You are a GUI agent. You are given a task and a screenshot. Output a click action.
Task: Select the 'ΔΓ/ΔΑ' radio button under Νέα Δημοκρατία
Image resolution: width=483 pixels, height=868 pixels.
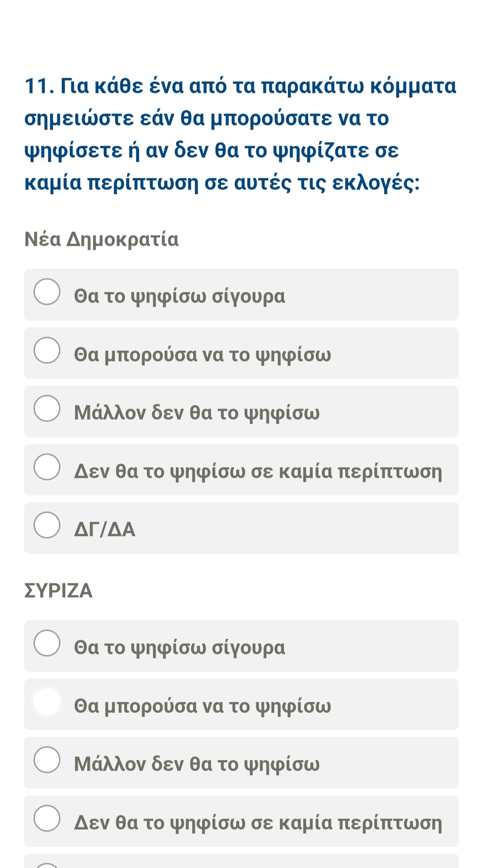pos(47,525)
